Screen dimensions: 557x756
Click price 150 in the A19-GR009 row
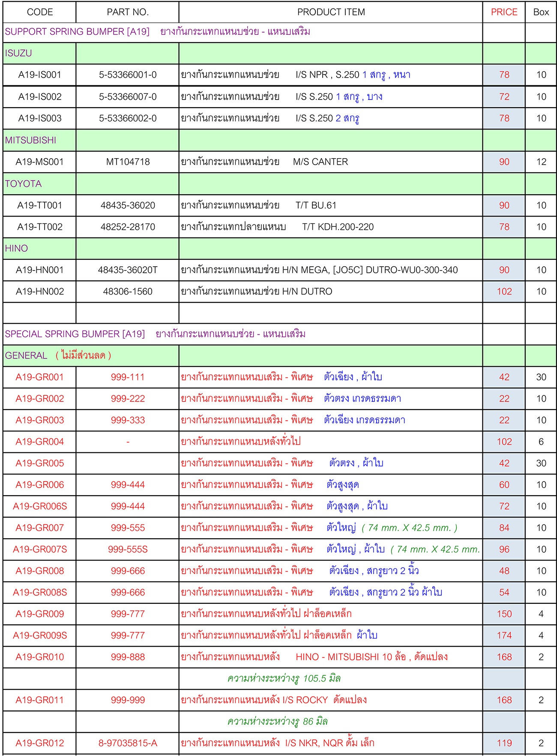(504, 614)
